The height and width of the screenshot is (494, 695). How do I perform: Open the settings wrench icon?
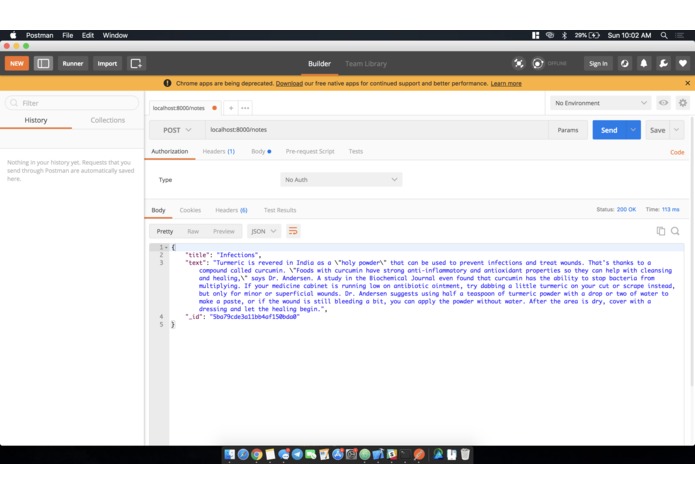pos(663,63)
